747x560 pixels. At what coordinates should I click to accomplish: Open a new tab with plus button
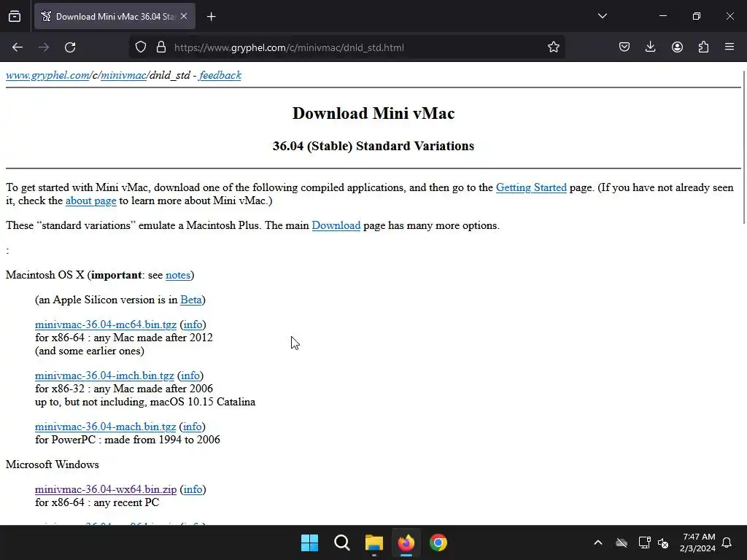coord(212,17)
